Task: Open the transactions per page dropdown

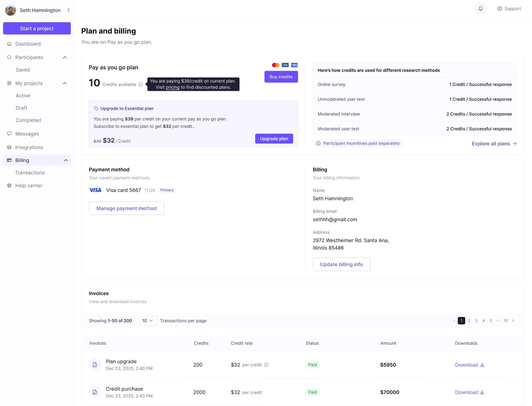Action: click(x=148, y=321)
